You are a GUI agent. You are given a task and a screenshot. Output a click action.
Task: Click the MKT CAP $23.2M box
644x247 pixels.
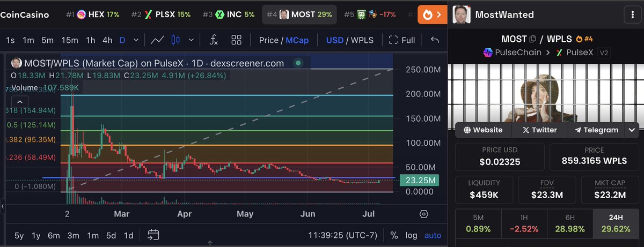click(x=610, y=189)
